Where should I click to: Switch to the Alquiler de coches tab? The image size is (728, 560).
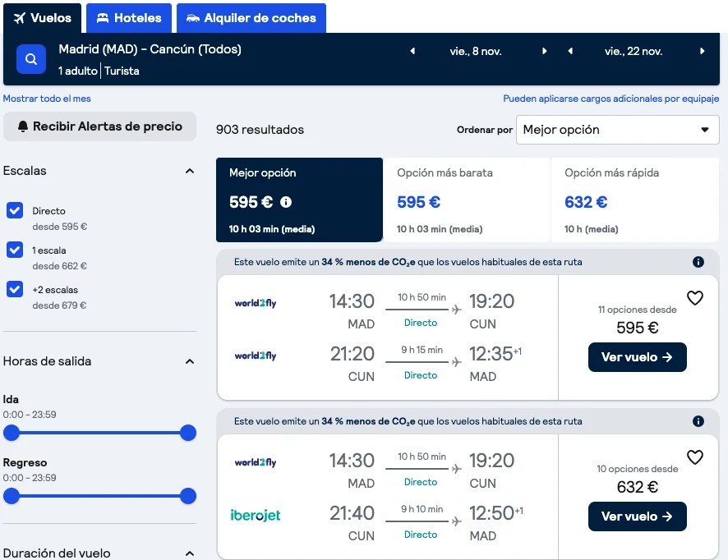[251, 18]
